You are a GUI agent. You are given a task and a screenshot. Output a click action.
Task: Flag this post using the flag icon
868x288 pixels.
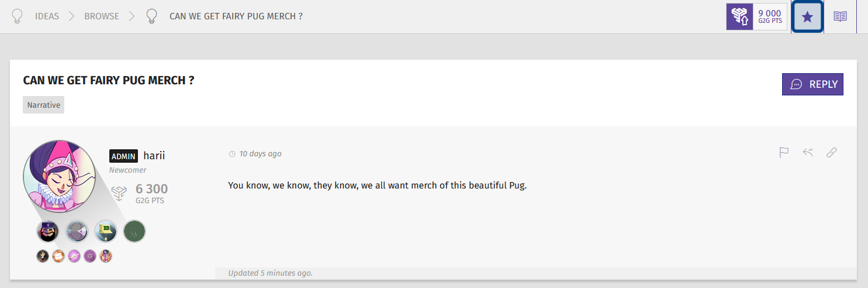[x=784, y=153]
